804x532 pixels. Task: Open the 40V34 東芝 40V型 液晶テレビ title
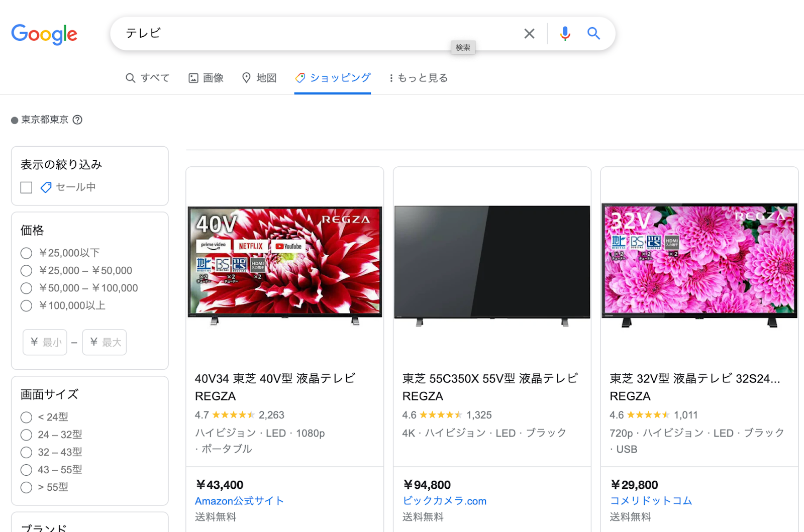click(x=275, y=387)
